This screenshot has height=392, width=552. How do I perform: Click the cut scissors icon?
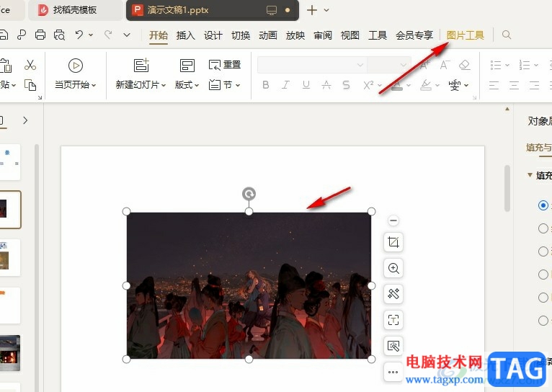coord(30,65)
